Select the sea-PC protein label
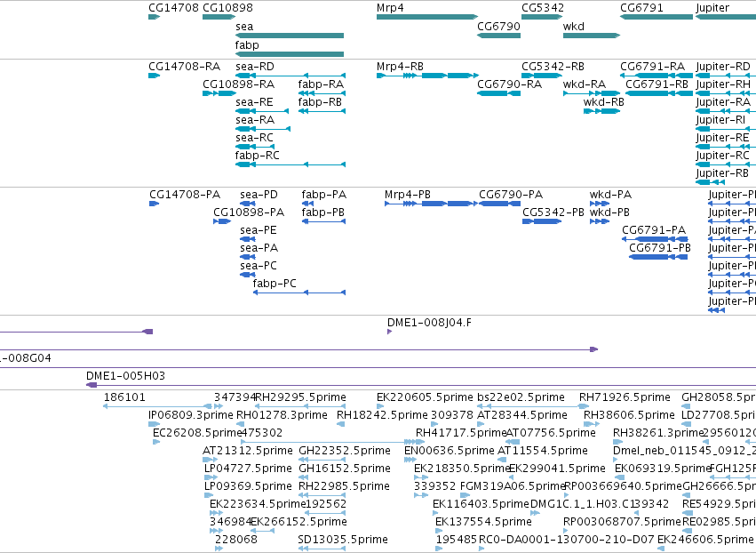This screenshot has height=553, width=756. [x=259, y=266]
